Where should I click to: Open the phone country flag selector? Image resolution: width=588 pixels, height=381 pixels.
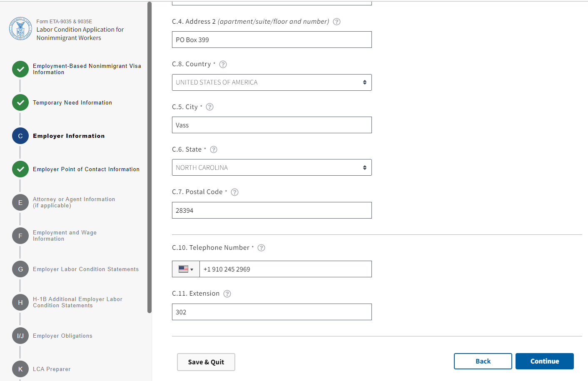coord(186,269)
